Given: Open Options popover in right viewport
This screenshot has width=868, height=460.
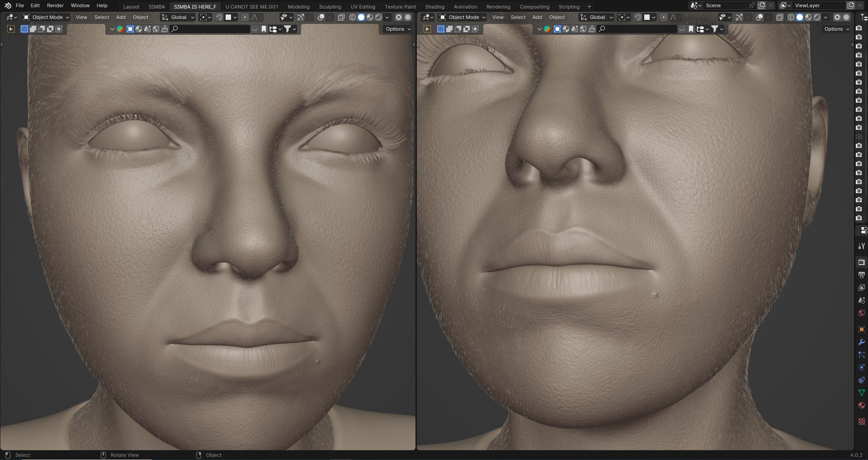Looking at the screenshot, I should click(836, 29).
